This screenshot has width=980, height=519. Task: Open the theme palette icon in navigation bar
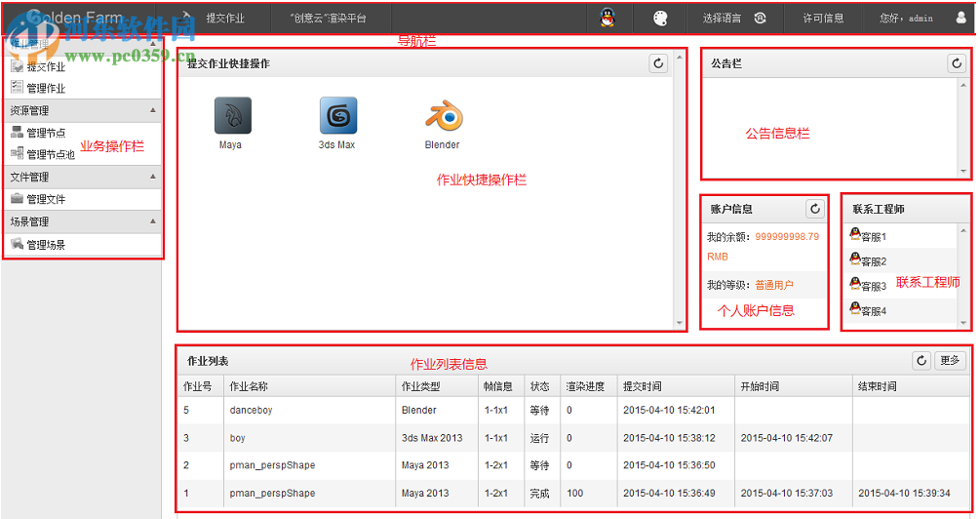[x=660, y=19]
